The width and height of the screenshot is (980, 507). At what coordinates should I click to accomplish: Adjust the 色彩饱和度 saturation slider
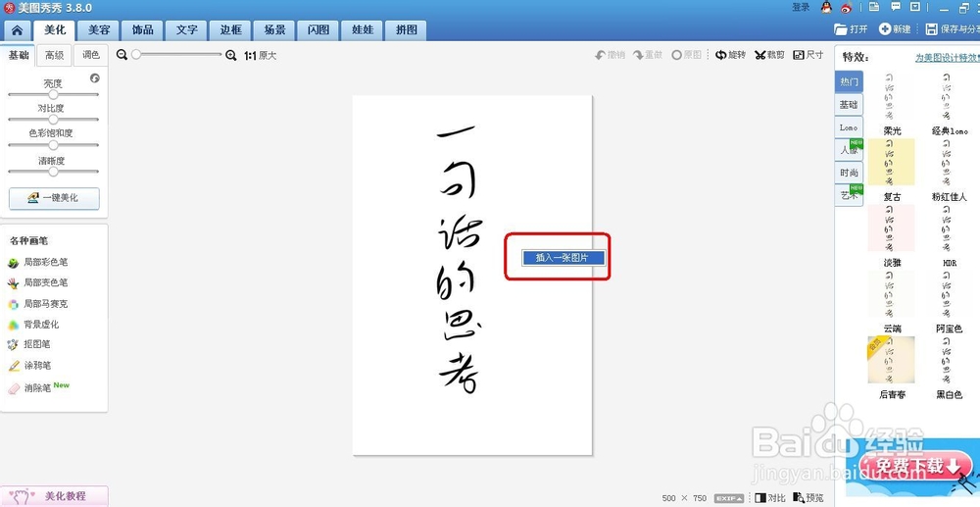53,144
